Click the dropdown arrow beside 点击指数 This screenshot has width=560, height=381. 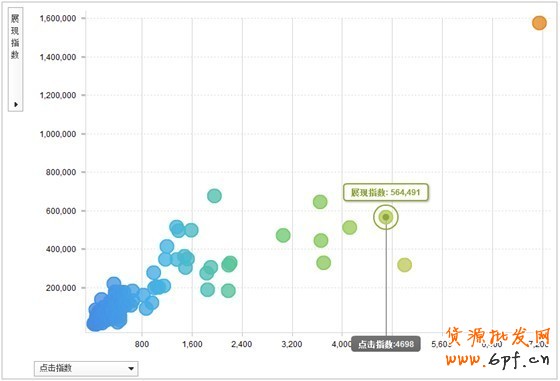tap(131, 369)
